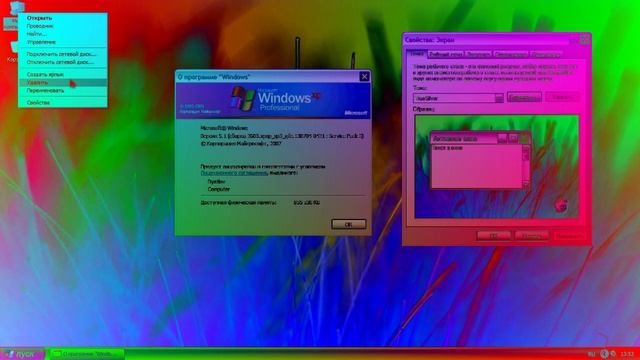Close the Свойства: Экран window
This screenshot has height=360, width=640.
(x=584, y=40)
